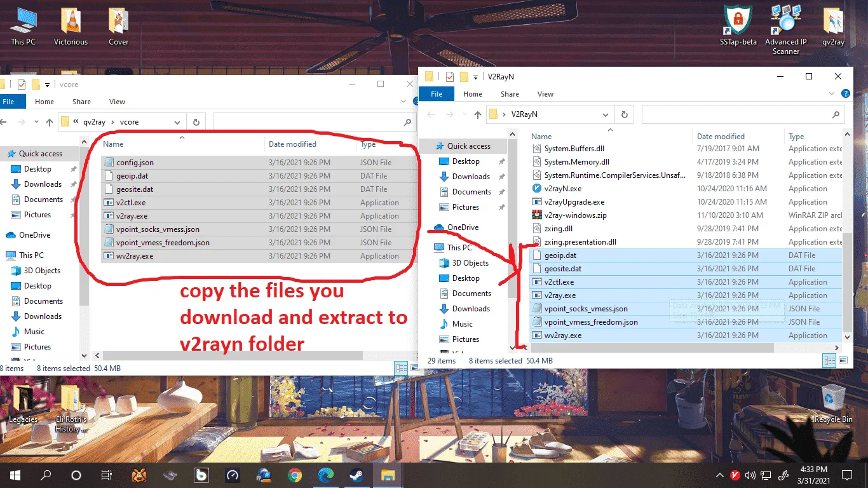Open Quick Access Toolbar dropdown in V2RayN

pos(475,77)
